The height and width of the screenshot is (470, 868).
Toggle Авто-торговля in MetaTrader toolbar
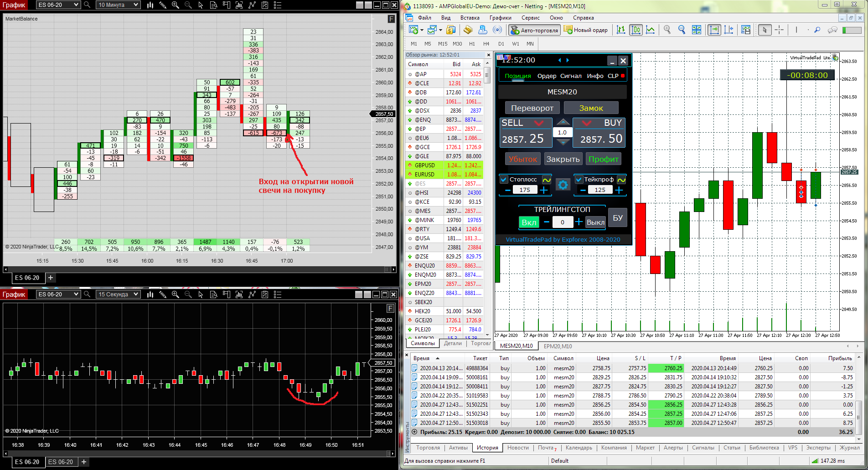[x=534, y=30]
